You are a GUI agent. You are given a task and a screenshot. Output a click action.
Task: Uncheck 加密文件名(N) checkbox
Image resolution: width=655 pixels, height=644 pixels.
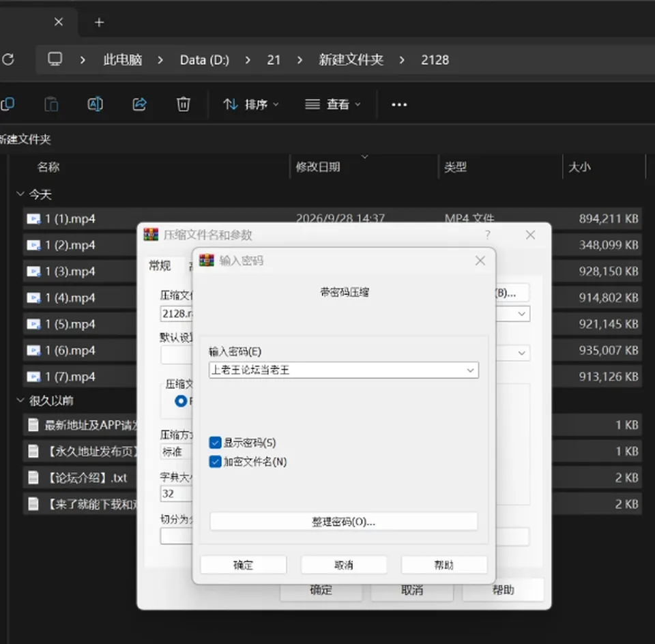pyautogui.click(x=215, y=462)
